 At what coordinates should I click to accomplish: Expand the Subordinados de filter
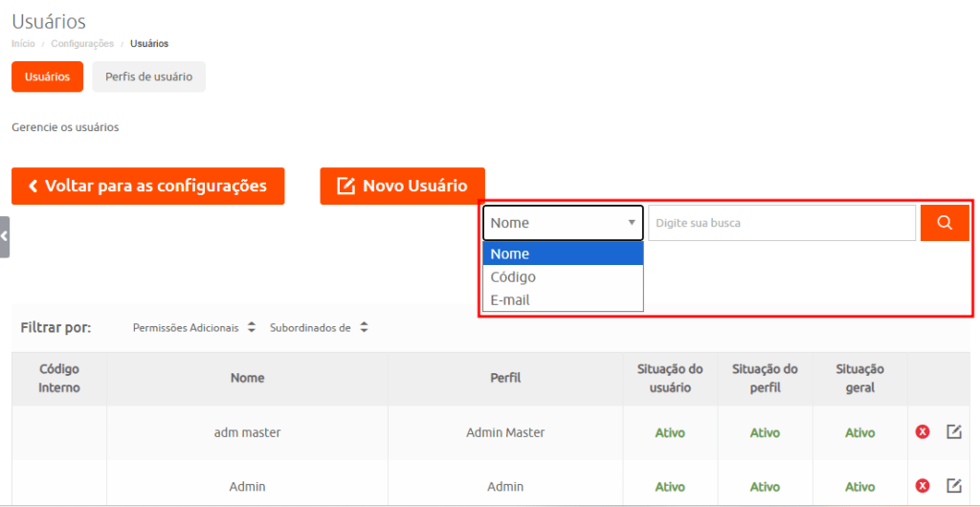click(x=319, y=327)
